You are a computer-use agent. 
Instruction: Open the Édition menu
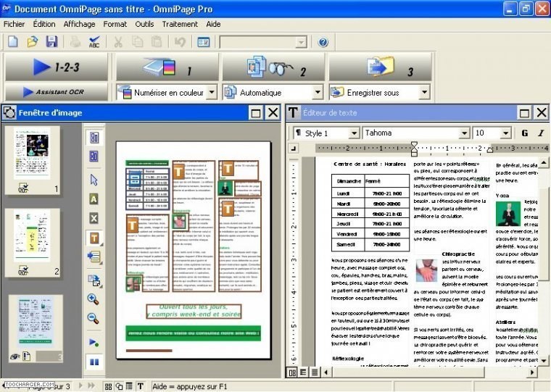(x=44, y=24)
